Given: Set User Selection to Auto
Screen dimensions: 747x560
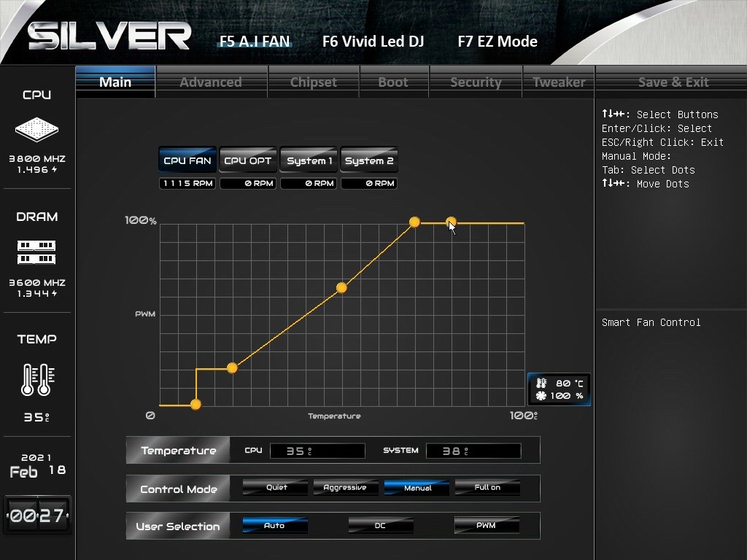Looking at the screenshot, I should pyautogui.click(x=275, y=525).
